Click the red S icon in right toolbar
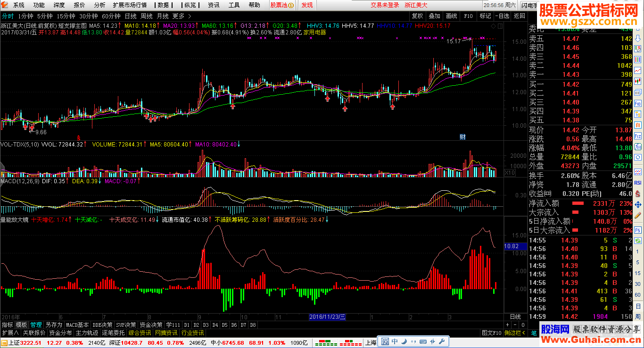 (x=638, y=193)
